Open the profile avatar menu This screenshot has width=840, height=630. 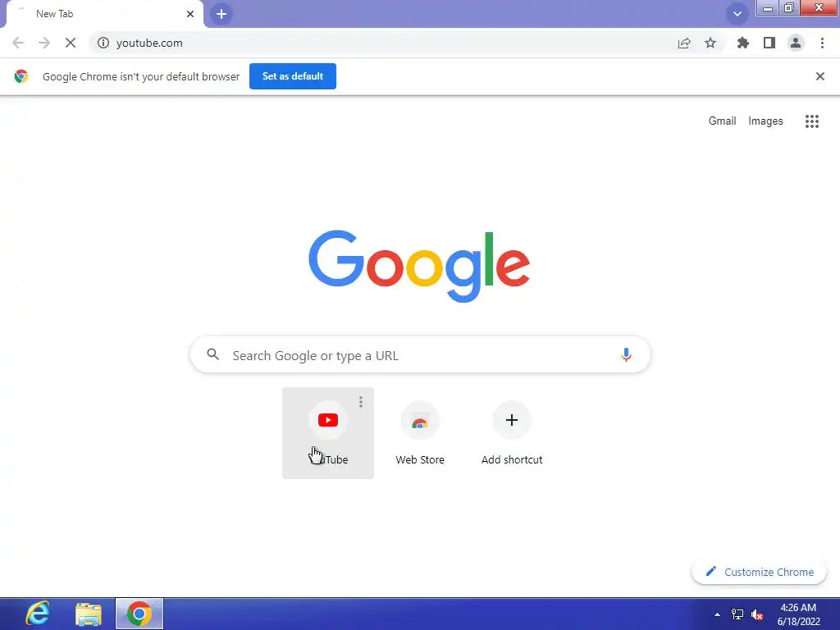point(796,43)
